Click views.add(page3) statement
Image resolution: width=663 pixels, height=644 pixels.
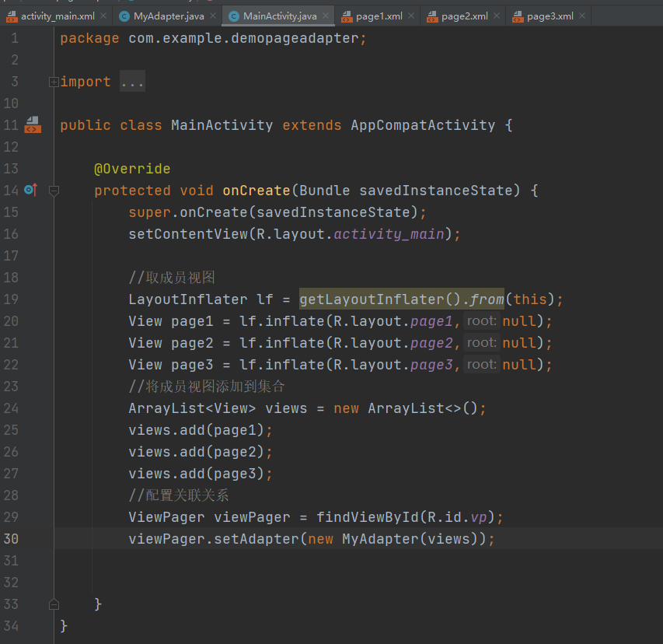pos(201,474)
